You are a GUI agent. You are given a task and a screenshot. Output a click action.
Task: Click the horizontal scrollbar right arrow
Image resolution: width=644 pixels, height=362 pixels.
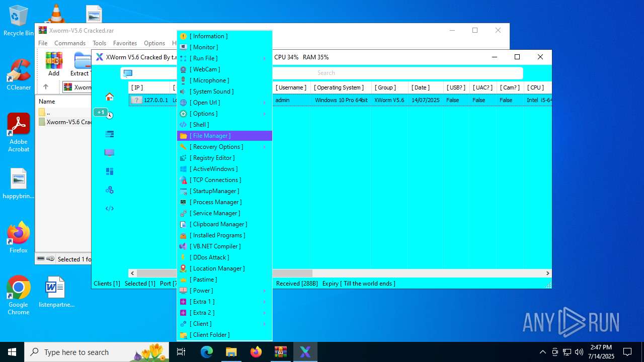(547, 273)
